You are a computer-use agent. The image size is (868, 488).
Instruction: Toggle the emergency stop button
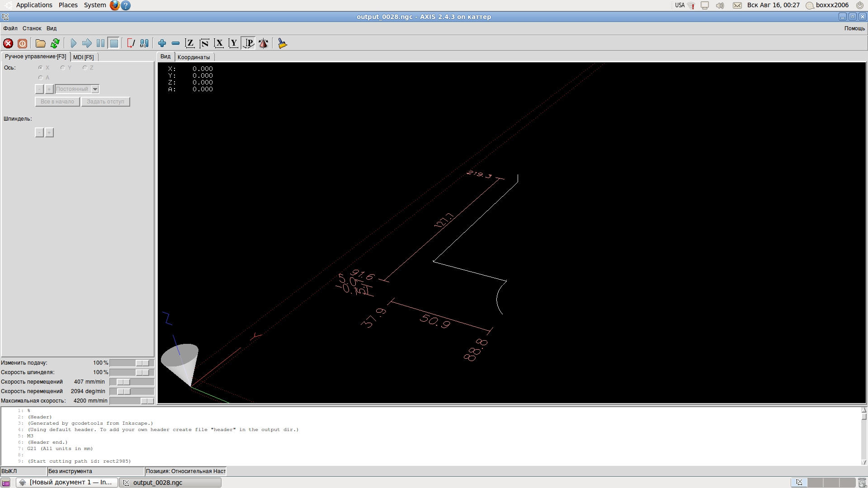8,43
